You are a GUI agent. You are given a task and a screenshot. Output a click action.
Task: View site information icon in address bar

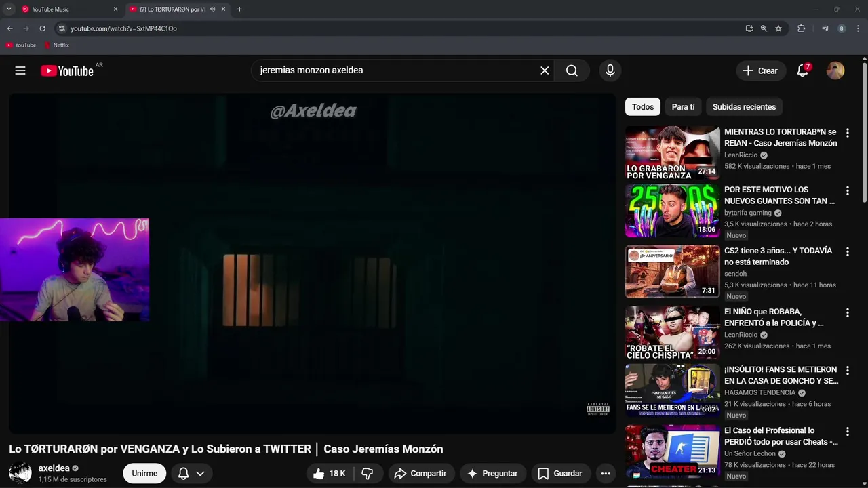point(62,28)
